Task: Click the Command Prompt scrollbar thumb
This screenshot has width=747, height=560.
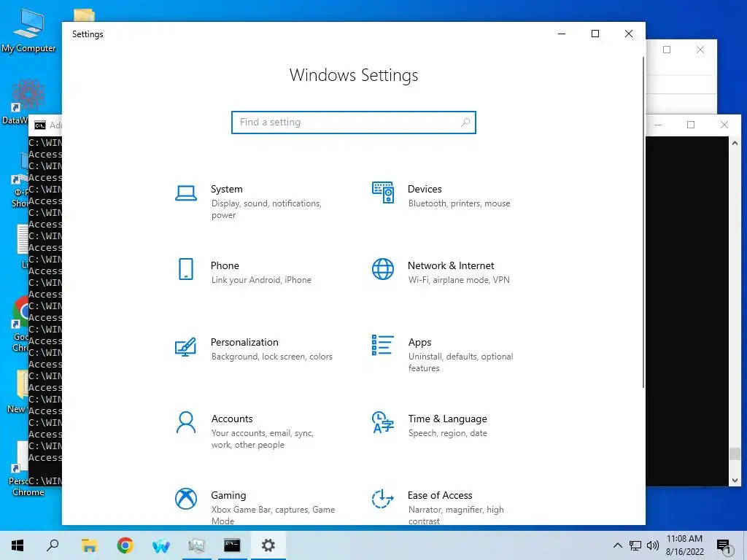Action: point(735,454)
